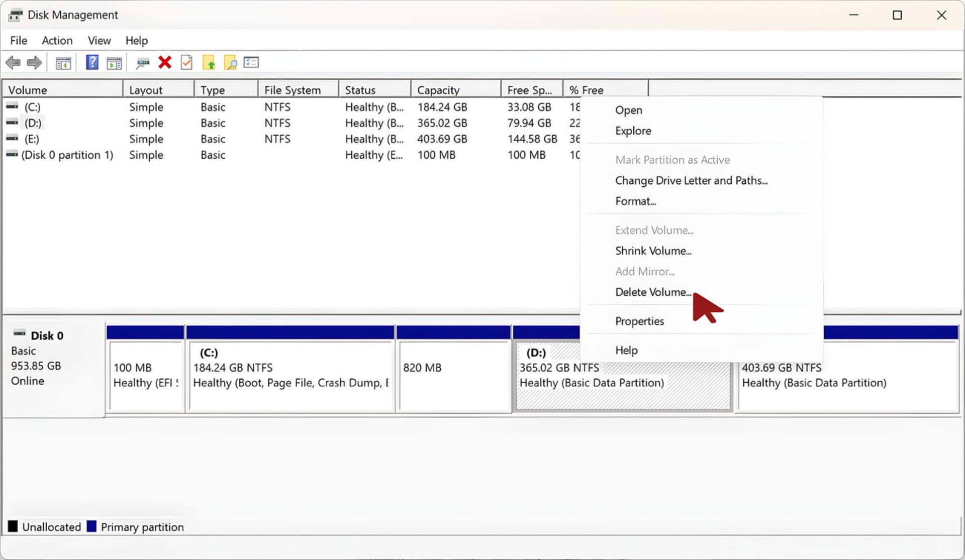Sort by the Capacity column header
Viewport: 965px width, 560px height.
[456, 90]
